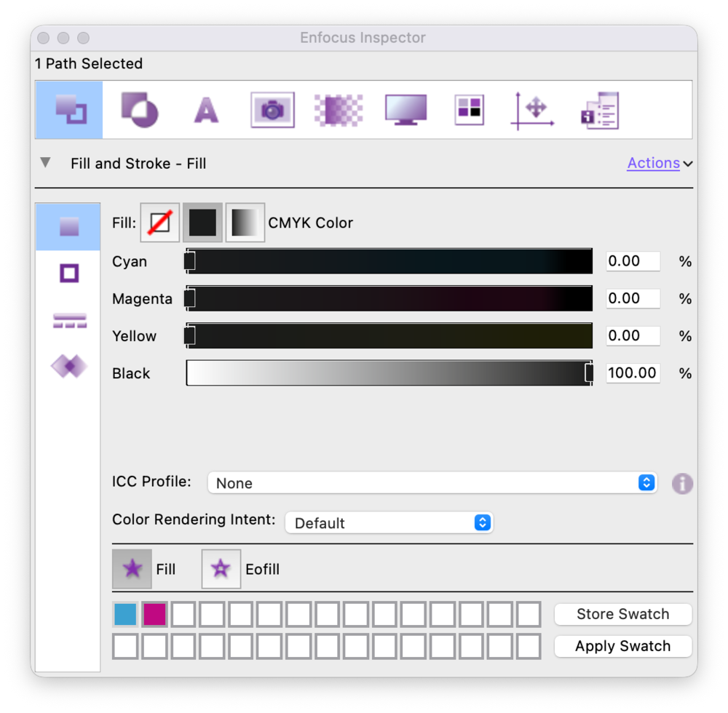Click the Black slider track
The image size is (728, 713).
(x=389, y=373)
